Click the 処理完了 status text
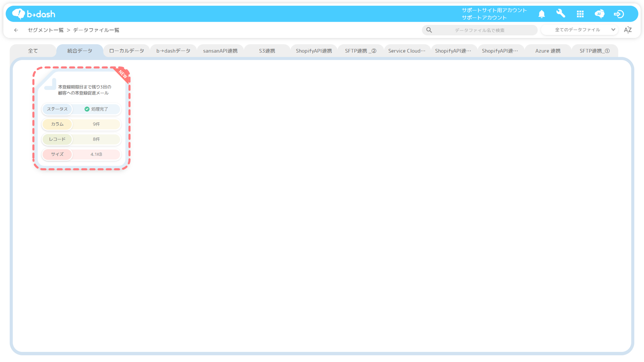Viewport: 644px width, 362px height. (x=99, y=109)
